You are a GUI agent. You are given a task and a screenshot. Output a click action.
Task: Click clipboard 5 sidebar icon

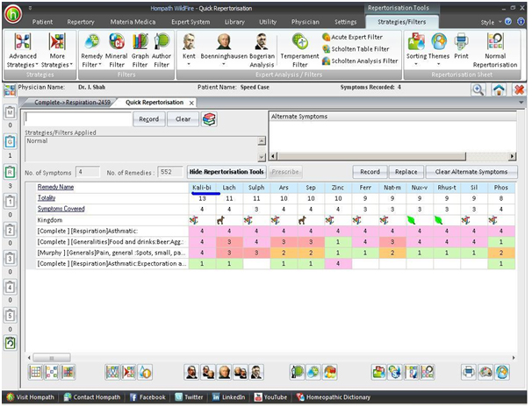click(x=11, y=316)
